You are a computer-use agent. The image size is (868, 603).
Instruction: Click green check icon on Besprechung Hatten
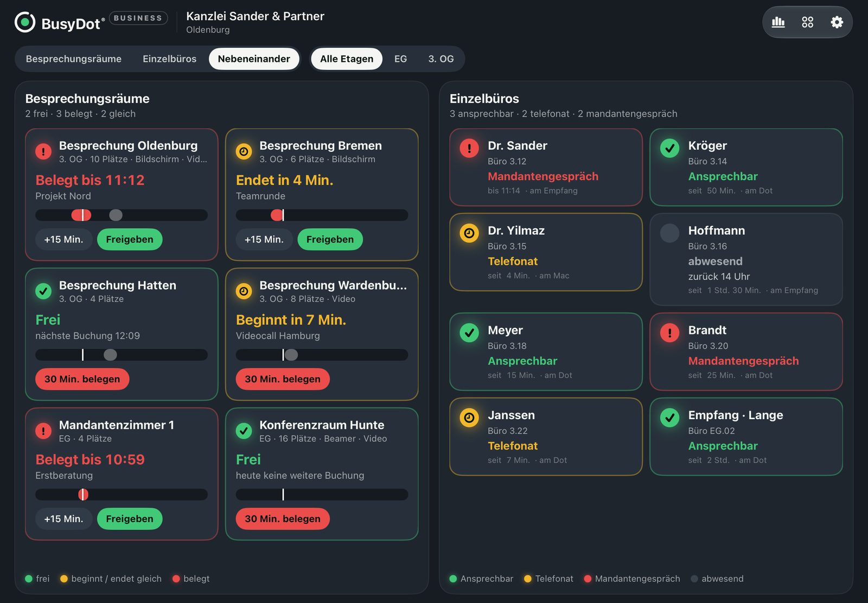point(43,291)
